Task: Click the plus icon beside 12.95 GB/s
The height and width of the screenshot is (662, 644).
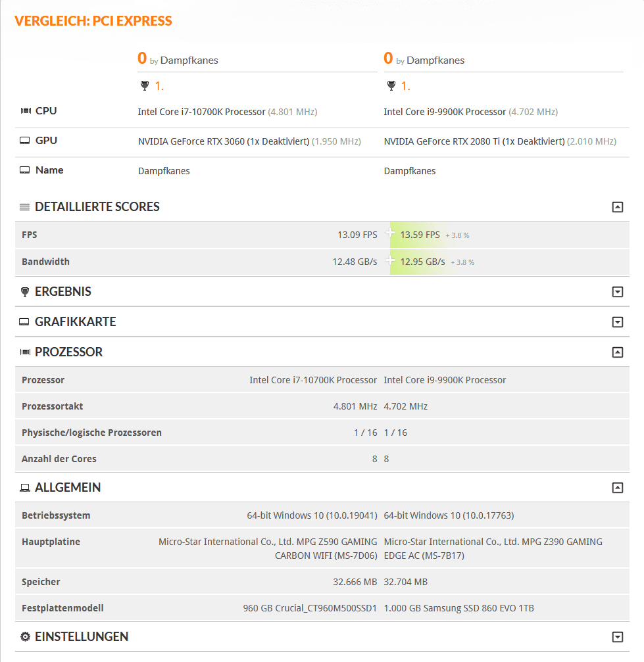Action: point(390,260)
